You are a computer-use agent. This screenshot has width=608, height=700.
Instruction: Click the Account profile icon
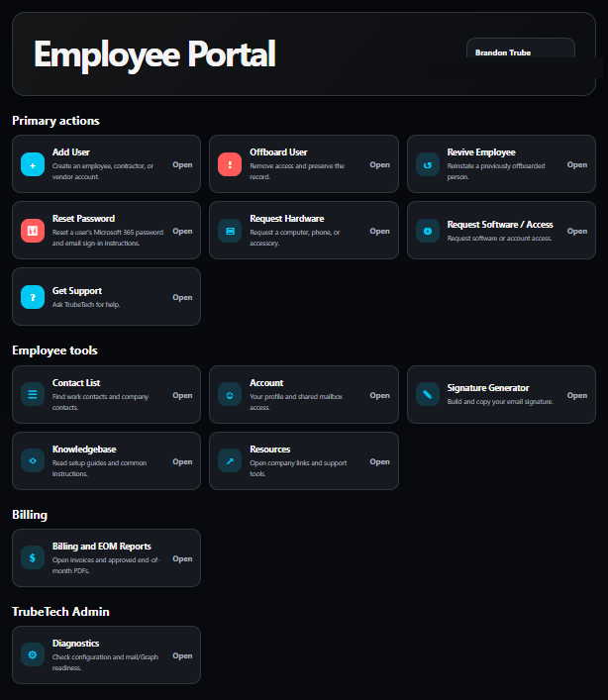230,395
